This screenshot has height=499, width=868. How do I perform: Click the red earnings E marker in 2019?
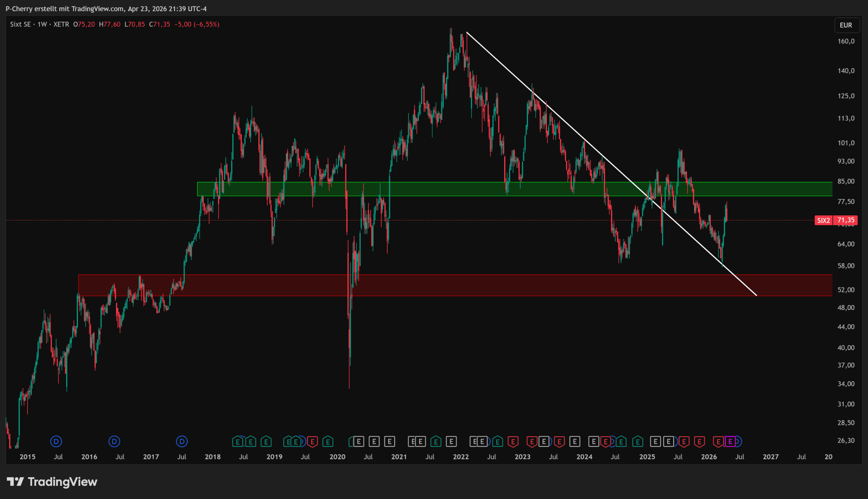point(312,441)
